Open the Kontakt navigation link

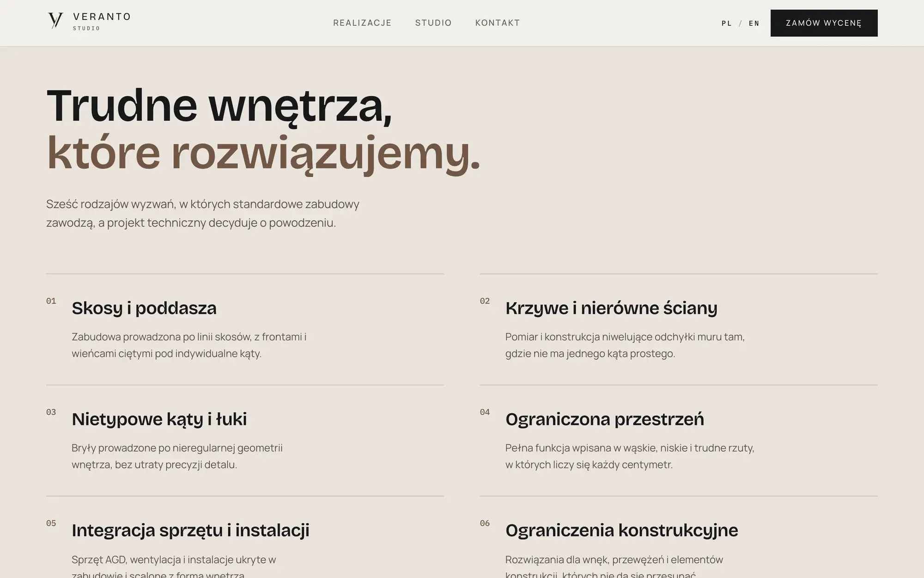[498, 23]
